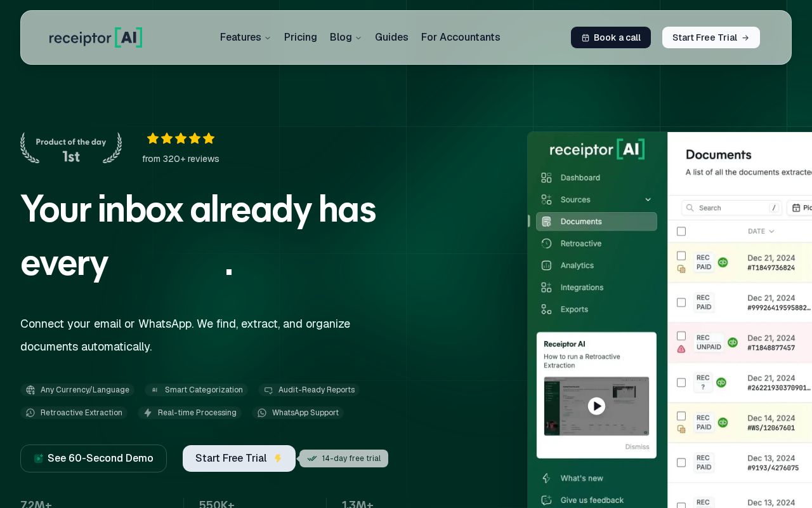This screenshot has height=508, width=812.
Task: Click Start Free Trial in the navbar
Action: coord(711,37)
